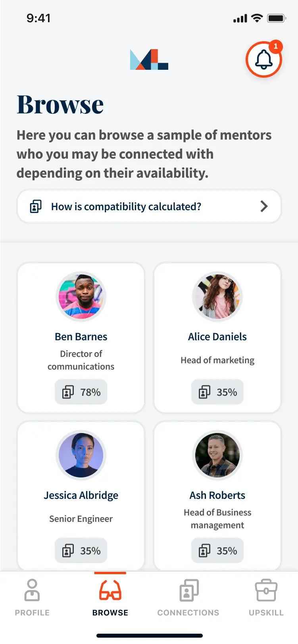Tap Ben Barnes's 78% compatibility badge
The width and height of the screenshot is (298, 644).
[x=81, y=392]
